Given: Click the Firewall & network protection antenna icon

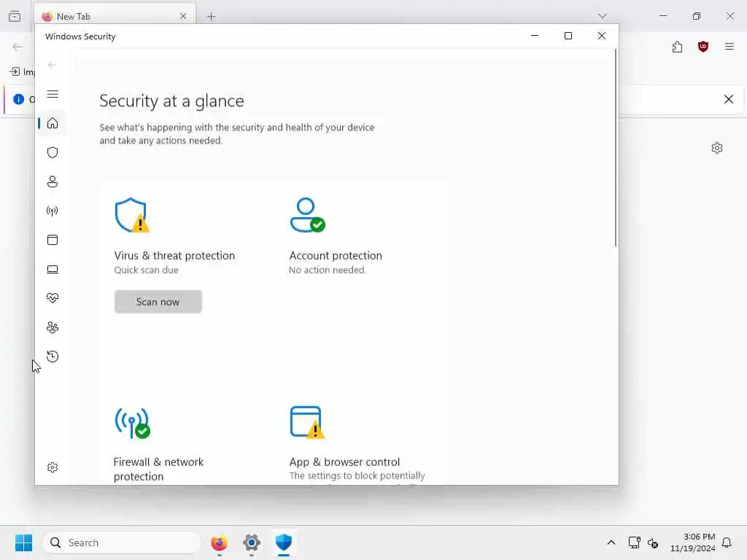Looking at the screenshot, I should tap(132, 423).
